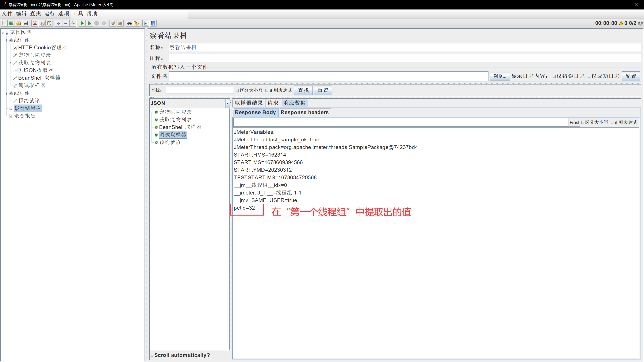Viewport: 644px width, 362px height.
Task: Click Start no pauses icon
Action: point(89,23)
